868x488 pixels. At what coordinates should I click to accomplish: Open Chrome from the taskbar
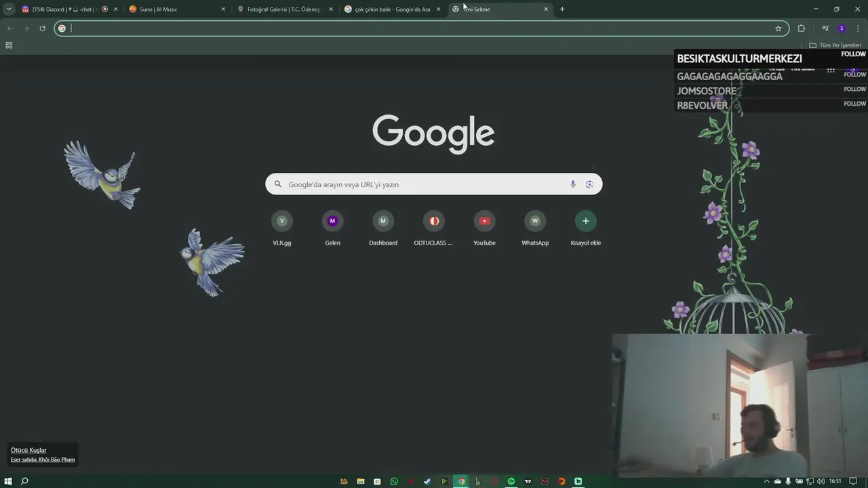coord(461,481)
